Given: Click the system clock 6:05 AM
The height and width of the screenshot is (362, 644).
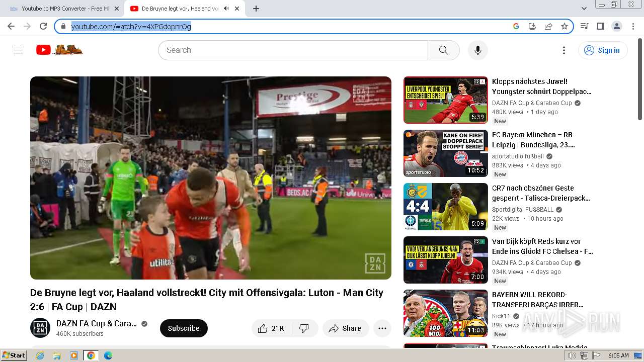Looking at the screenshot, I should coord(618,355).
